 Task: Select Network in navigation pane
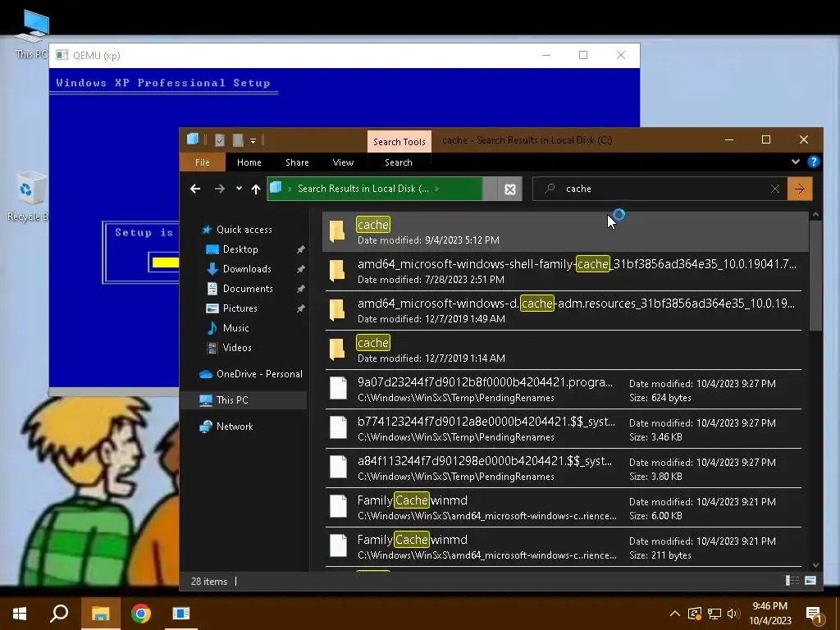coord(235,427)
